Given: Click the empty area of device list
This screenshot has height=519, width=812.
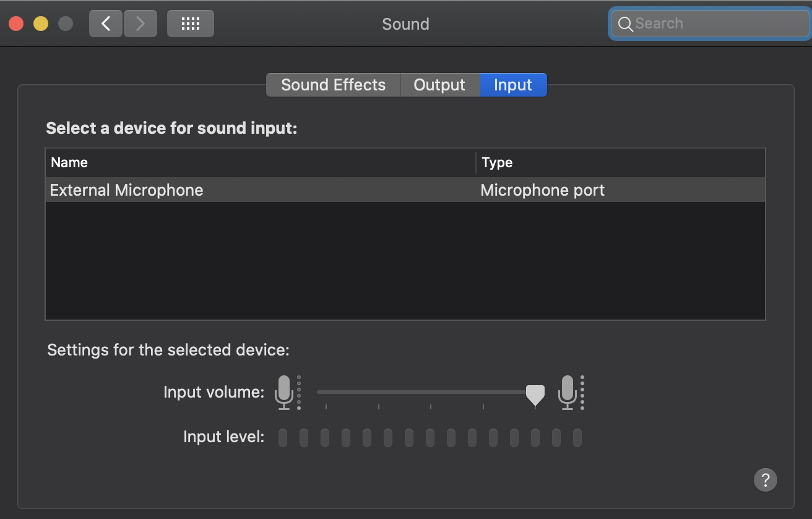Looking at the screenshot, I should point(405,260).
